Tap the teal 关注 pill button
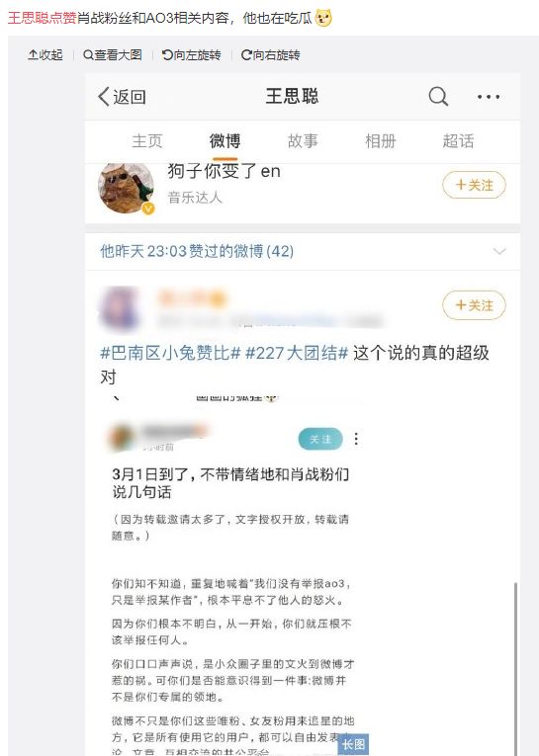Viewport: 539px width, 756px height. coord(320,439)
